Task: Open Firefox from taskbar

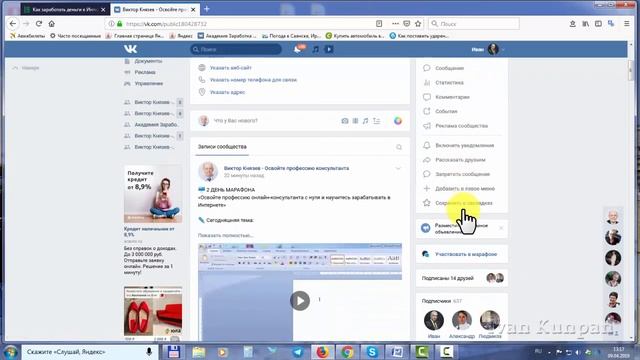Action: [322, 352]
